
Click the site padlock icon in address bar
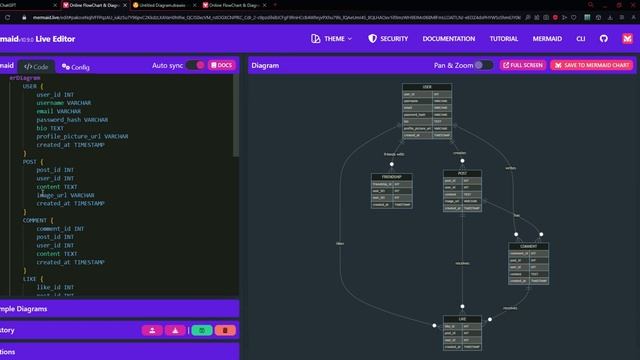[24, 18]
